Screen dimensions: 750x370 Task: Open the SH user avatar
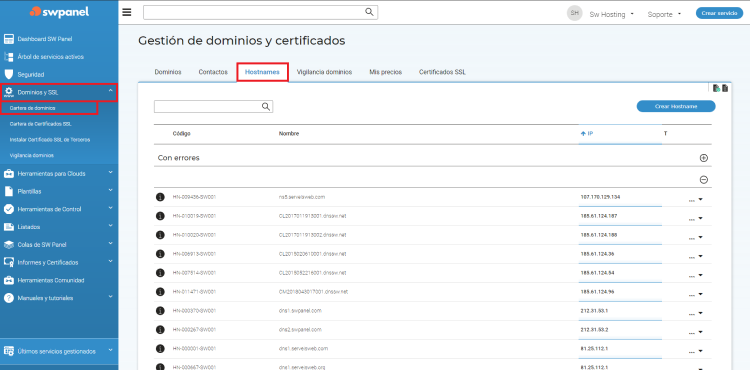tap(574, 13)
